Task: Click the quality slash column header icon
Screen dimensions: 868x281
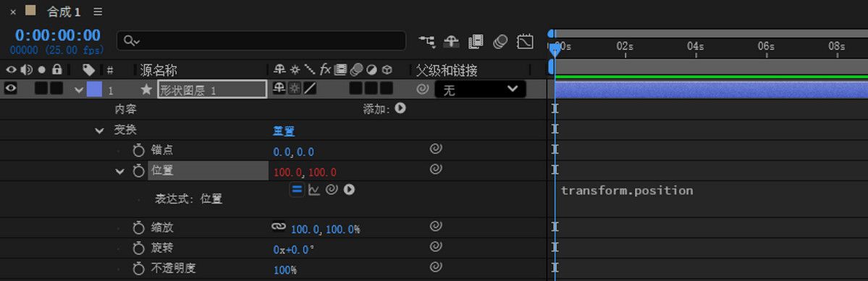Action: click(310, 70)
